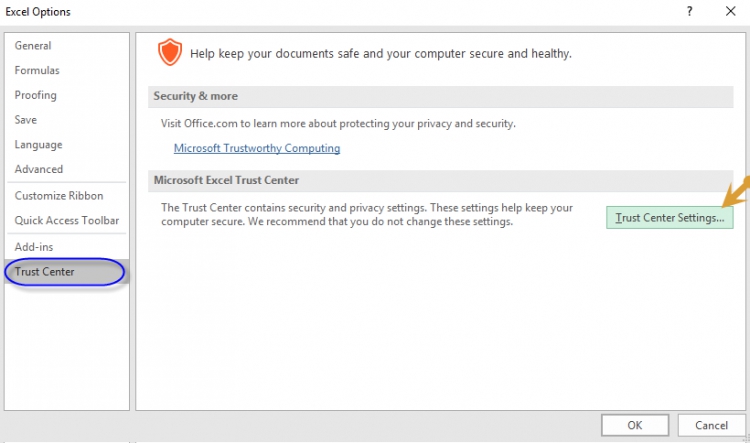The height and width of the screenshot is (443, 750).
Task: Select Trust Center in the sidebar
Action: [45, 272]
